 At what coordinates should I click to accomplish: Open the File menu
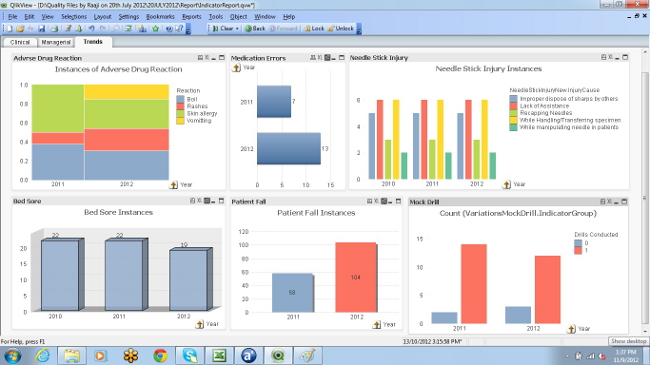[x=12, y=17]
